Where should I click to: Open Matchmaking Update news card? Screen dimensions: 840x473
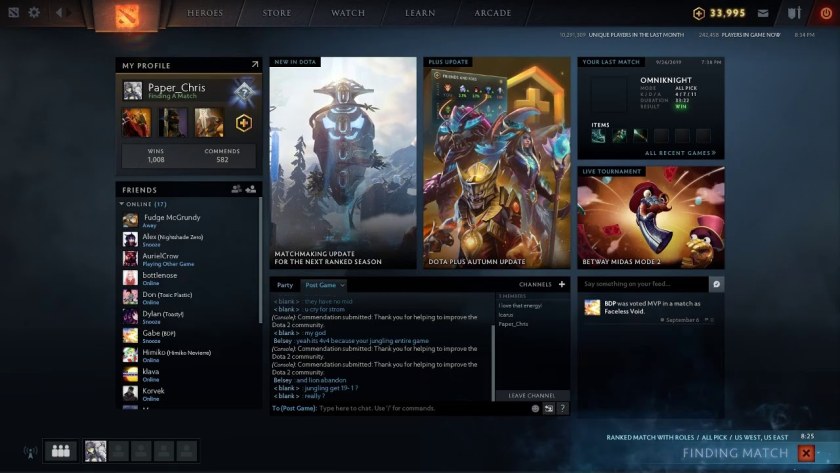(x=343, y=163)
